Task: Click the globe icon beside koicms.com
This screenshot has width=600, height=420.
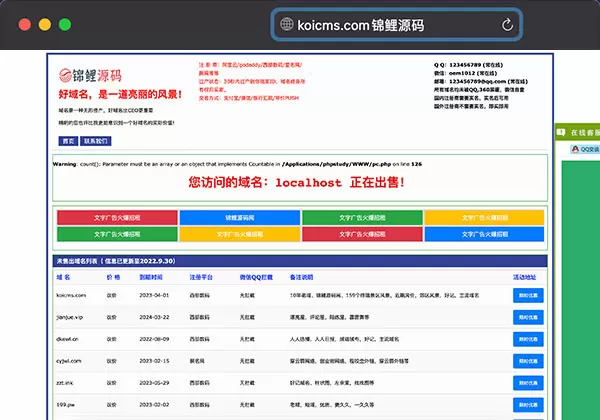Action: [x=287, y=24]
